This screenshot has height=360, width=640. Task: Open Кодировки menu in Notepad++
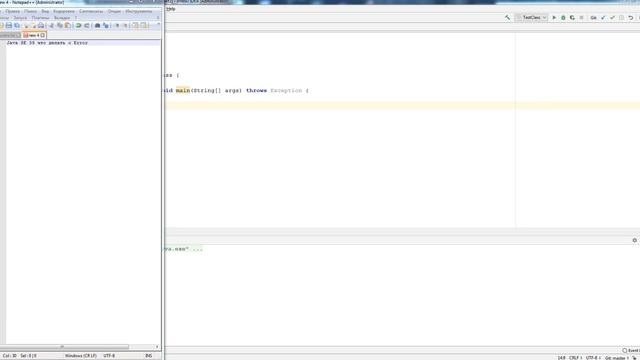pos(64,11)
